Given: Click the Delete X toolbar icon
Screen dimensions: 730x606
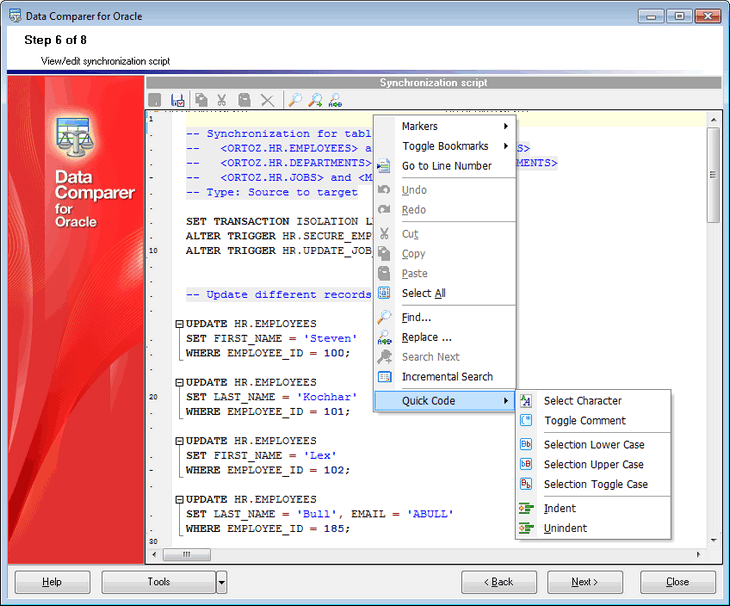Looking at the screenshot, I should (x=267, y=100).
